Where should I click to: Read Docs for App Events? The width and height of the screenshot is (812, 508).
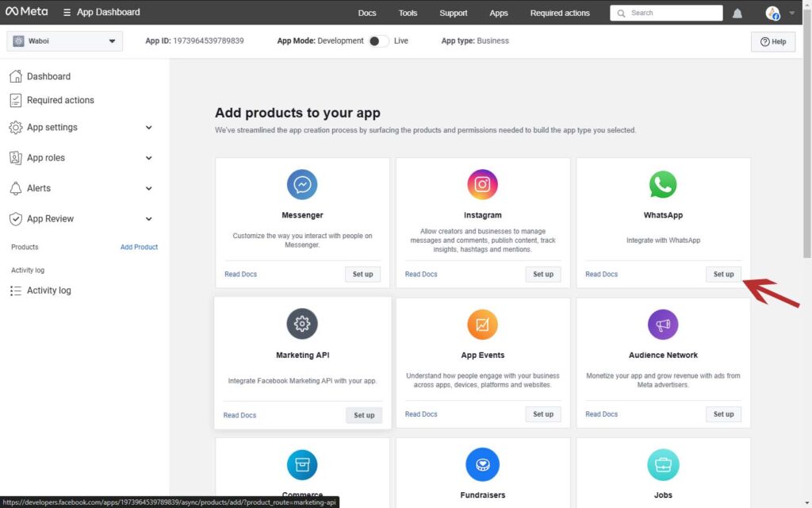(x=421, y=414)
